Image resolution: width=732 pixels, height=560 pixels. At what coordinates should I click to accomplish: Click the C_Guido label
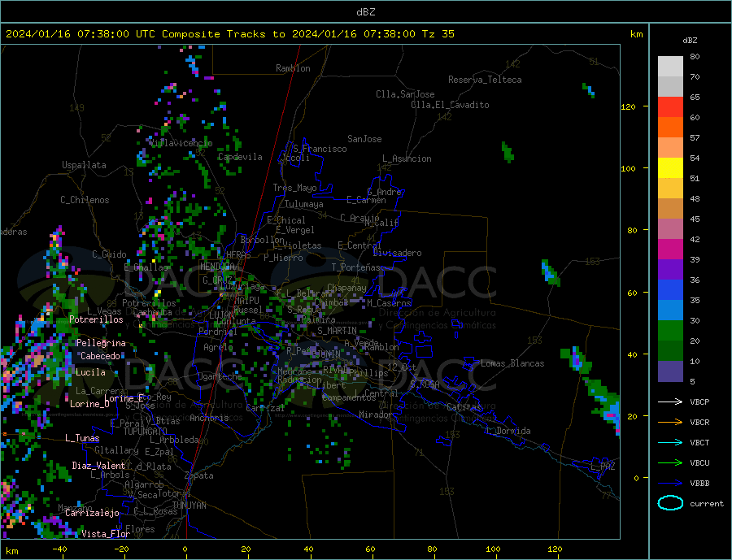click(x=109, y=254)
